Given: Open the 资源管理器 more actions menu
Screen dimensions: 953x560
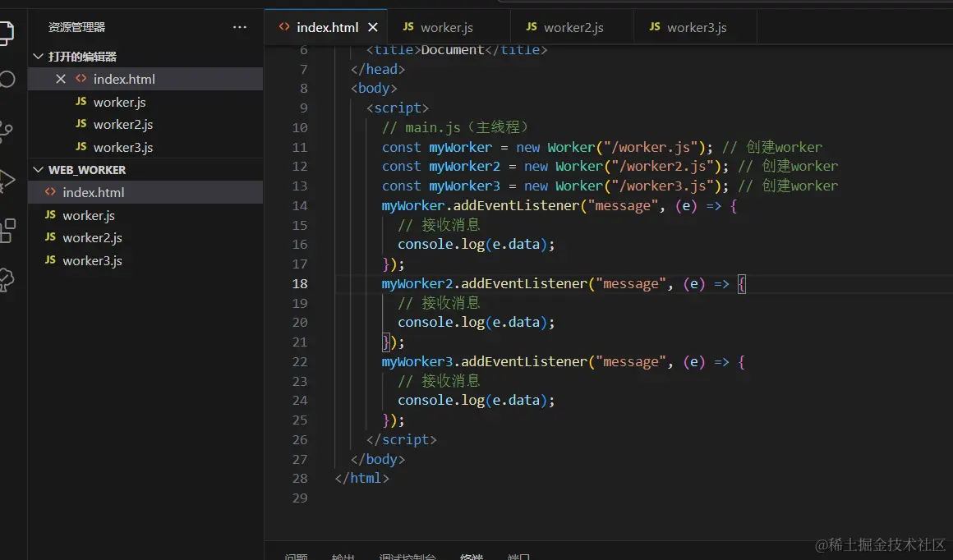Looking at the screenshot, I should point(239,27).
